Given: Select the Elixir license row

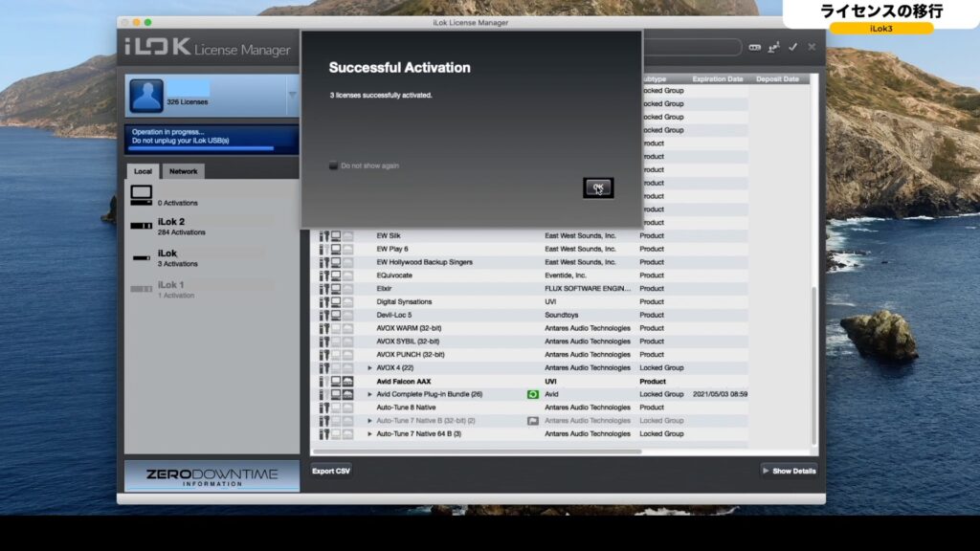Looking at the screenshot, I should point(530,289).
